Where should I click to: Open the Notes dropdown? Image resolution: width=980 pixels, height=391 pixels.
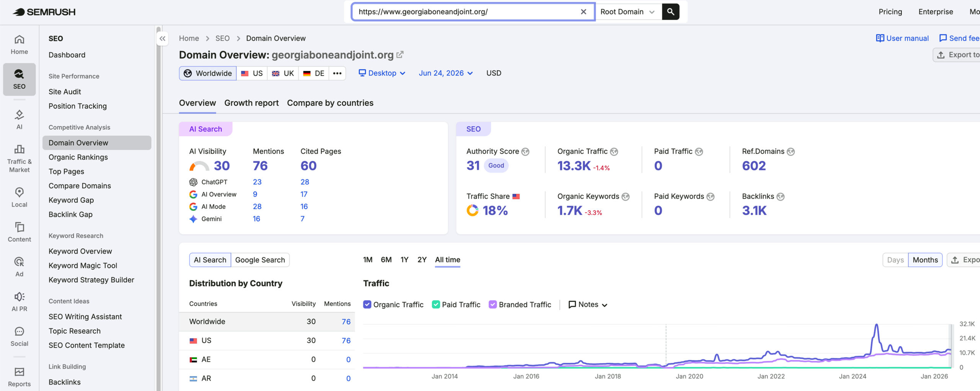588,305
